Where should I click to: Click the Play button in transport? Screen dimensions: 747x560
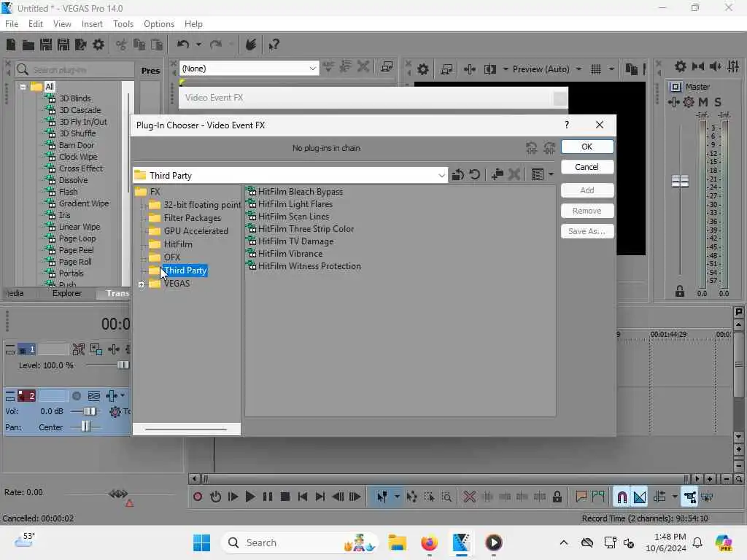point(250,497)
